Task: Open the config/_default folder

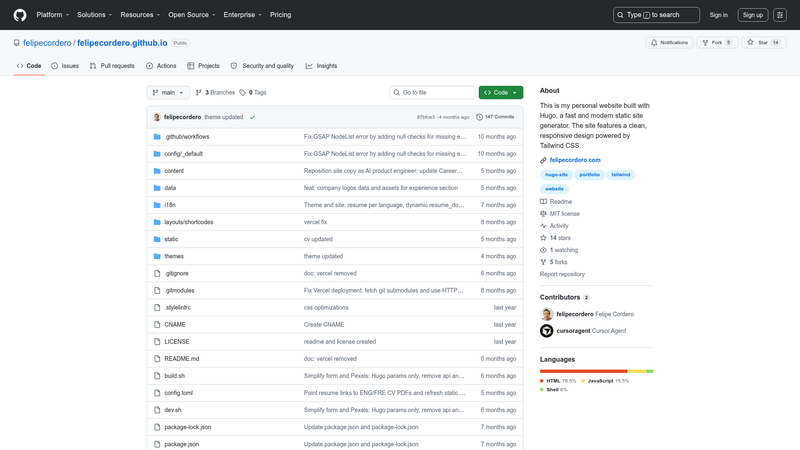Action: click(x=183, y=154)
